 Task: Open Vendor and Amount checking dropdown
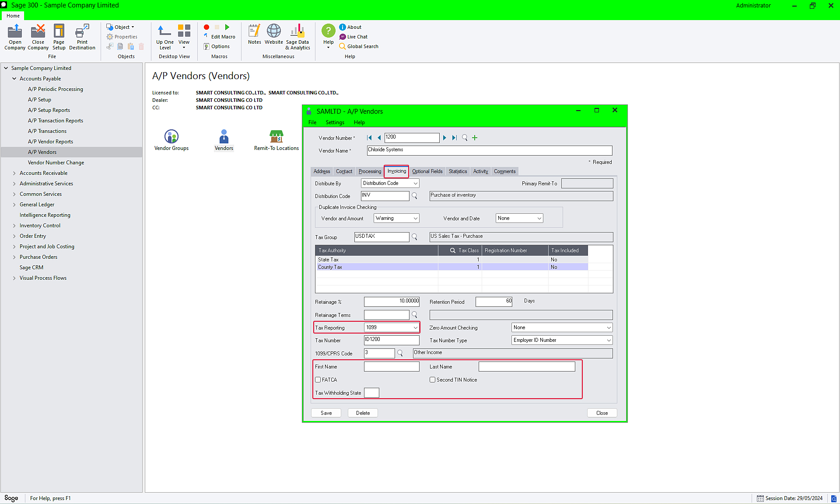click(397, 218)
